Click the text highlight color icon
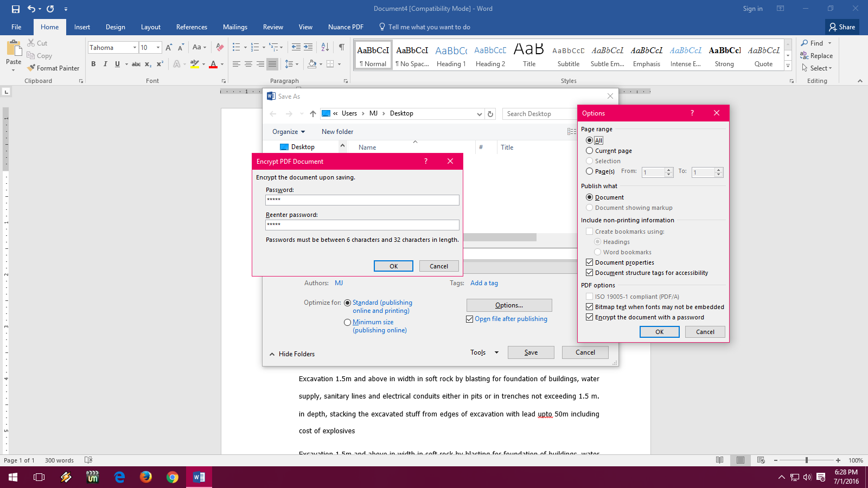868x488 pixels. coord(194,64)
